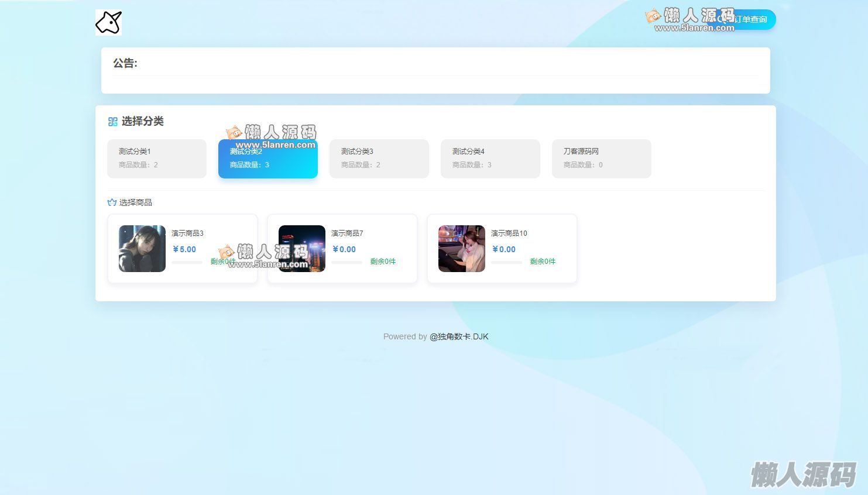Viewport: 868px width, 495px height.
Task: Click the 演示商品10 product thumbnail
Action: pos(462,249)
